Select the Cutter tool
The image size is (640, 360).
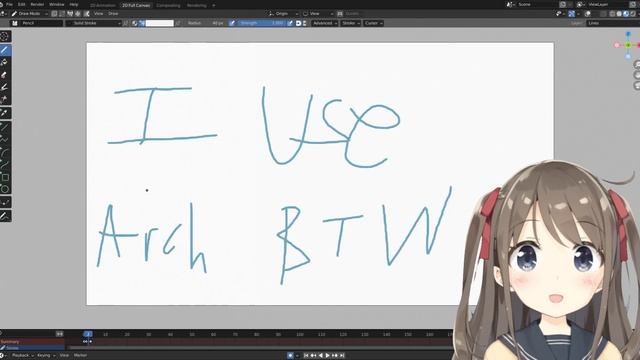(4, 99)
